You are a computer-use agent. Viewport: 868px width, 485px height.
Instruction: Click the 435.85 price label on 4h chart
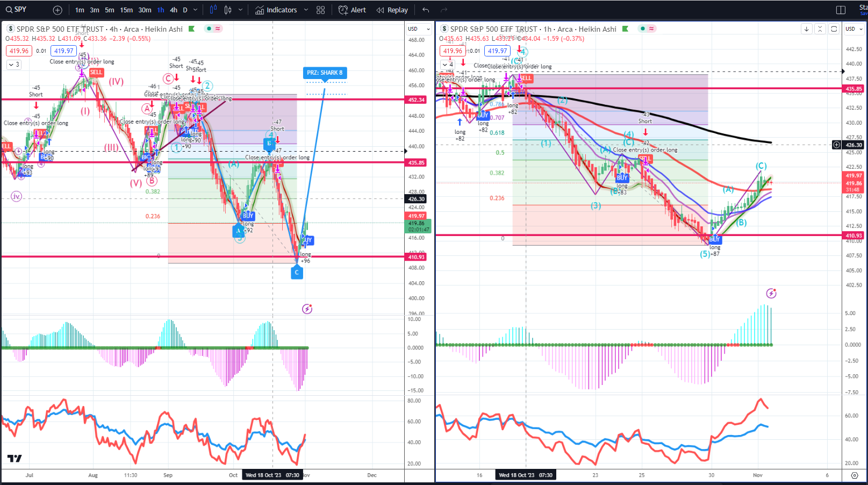(417, 162)
